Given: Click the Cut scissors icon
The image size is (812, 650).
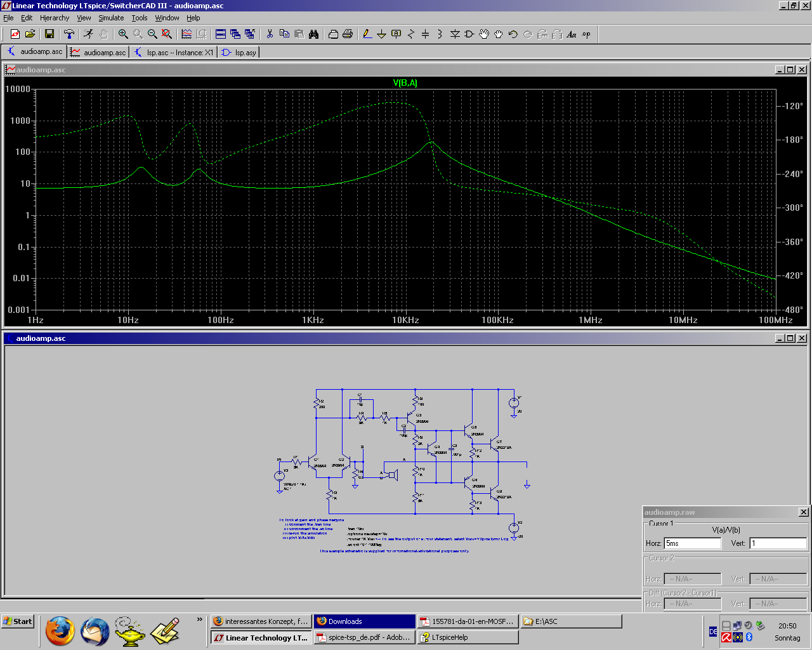Looking at the screenshot, I should tap(270, 34).
